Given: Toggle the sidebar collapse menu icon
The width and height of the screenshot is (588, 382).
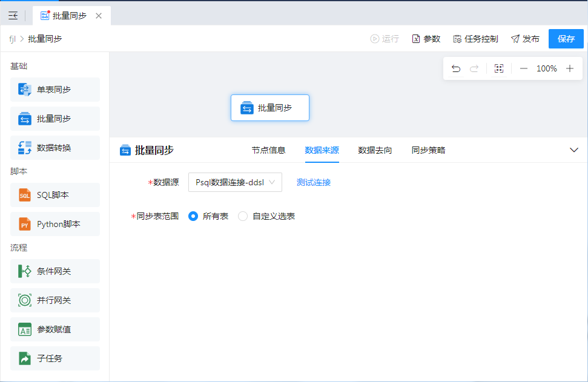Looking at the screenshot, I should [13, 16].
